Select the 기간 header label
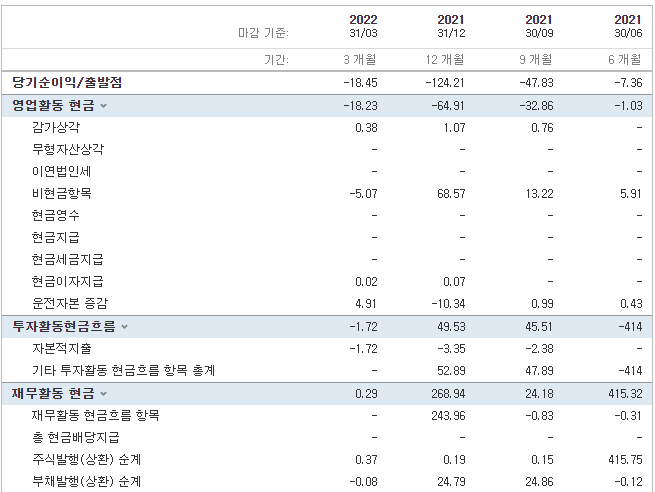The width and height of the screenshot is (655, 492). [x=276, y=60]
